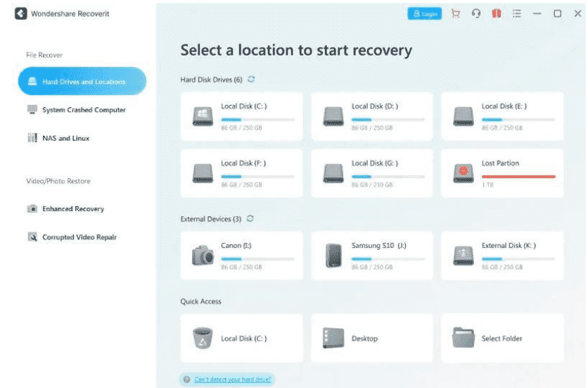
Task: Refresh the Hard Disk Drives list
Action: (251, 80)
